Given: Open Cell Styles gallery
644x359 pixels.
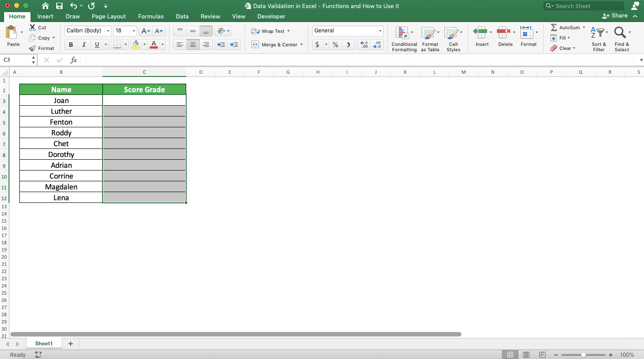Looking at the screenshot, I should 453,39.
